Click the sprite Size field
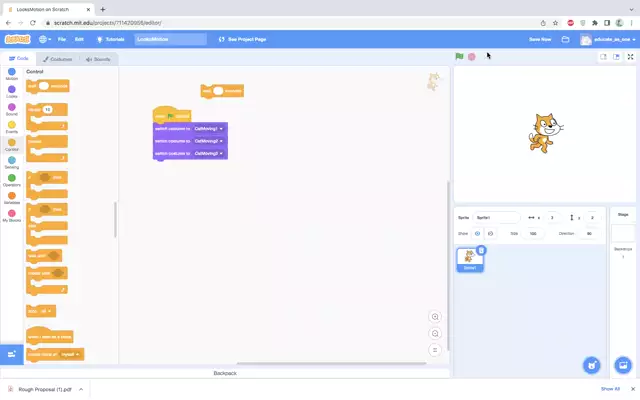This screenshot has height=400, width=640. (533, 233)
